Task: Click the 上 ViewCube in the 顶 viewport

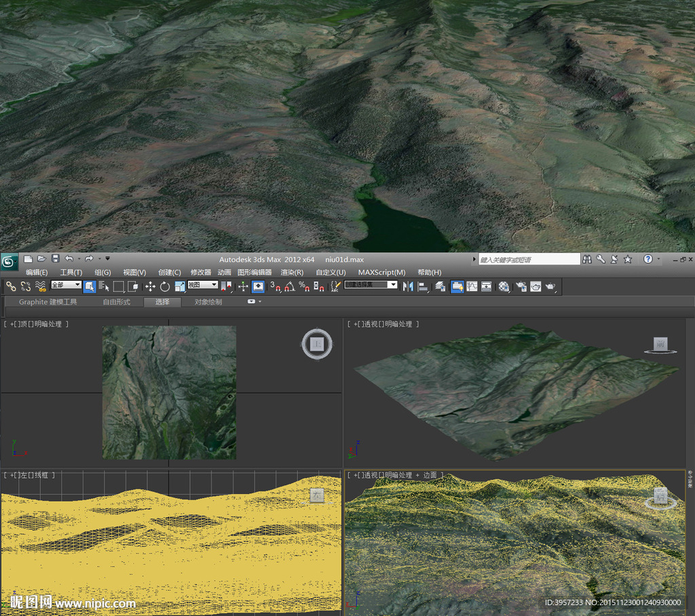Action: (x=317, y=344)
